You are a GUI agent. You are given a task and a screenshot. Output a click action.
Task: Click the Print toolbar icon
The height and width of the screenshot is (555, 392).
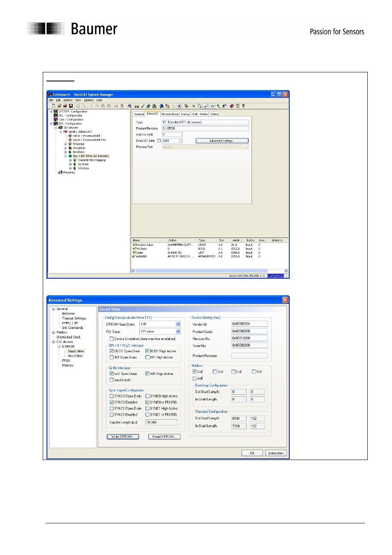tap(78, 106)
